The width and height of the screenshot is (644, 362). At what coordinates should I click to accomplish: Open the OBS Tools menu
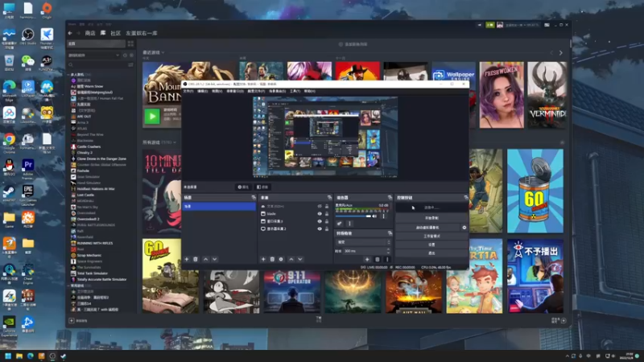click(295, 91)
